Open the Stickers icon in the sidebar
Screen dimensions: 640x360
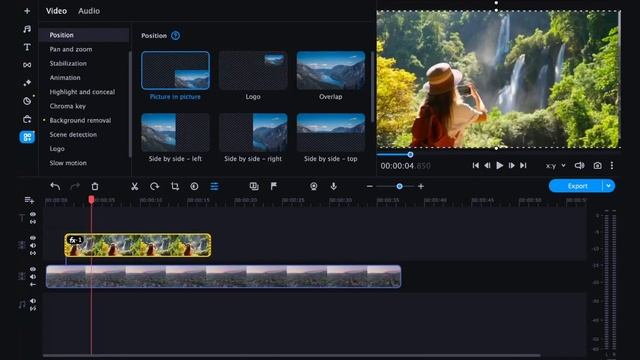click(x=27, y=101)
